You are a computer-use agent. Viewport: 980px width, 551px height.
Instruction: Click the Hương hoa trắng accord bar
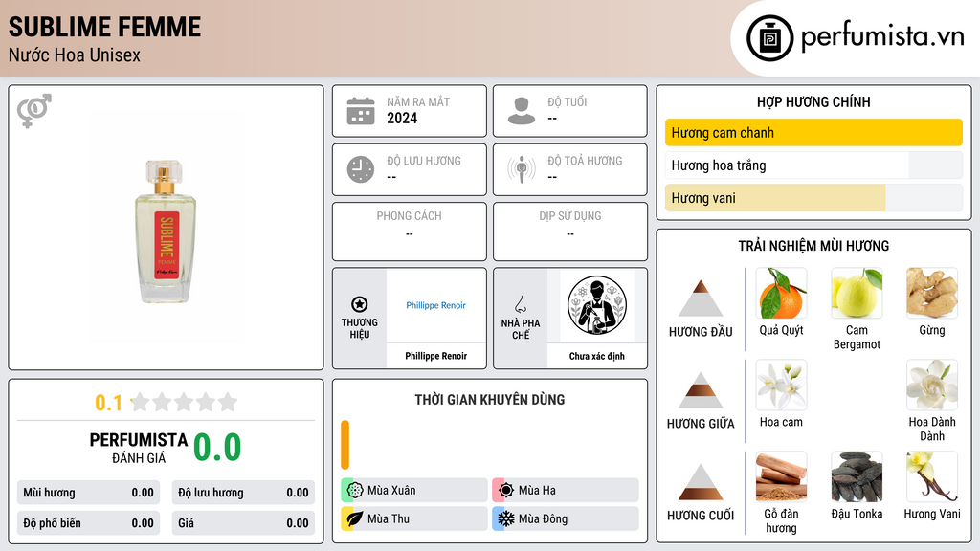click(x=813, y=165)
